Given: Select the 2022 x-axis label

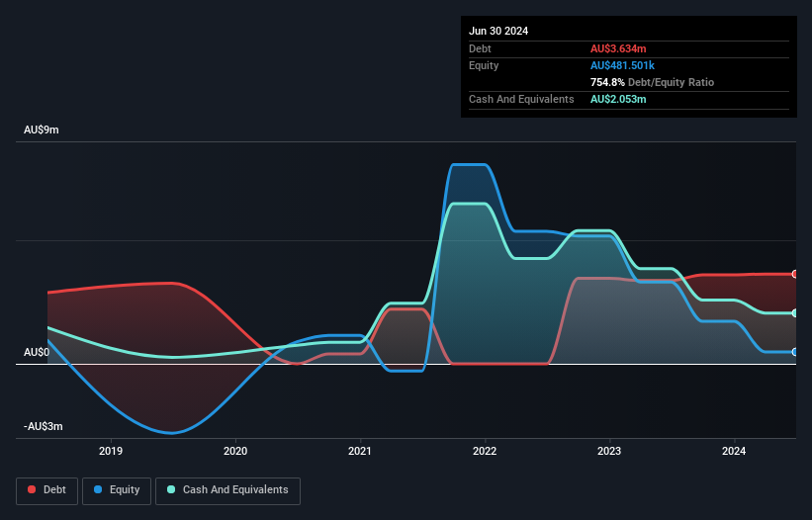Looking at the screenshot, I should [485, 451].
